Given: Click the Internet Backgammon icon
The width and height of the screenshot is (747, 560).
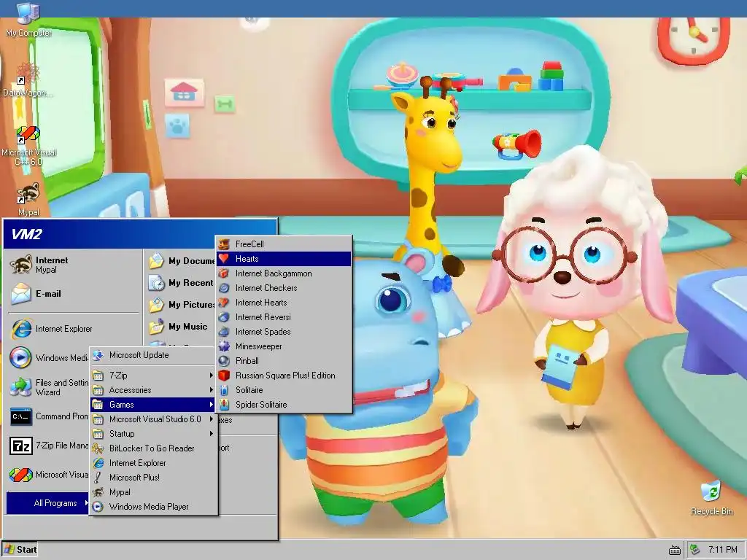Looking at the screenshot, I should click(x=225, y=273).
